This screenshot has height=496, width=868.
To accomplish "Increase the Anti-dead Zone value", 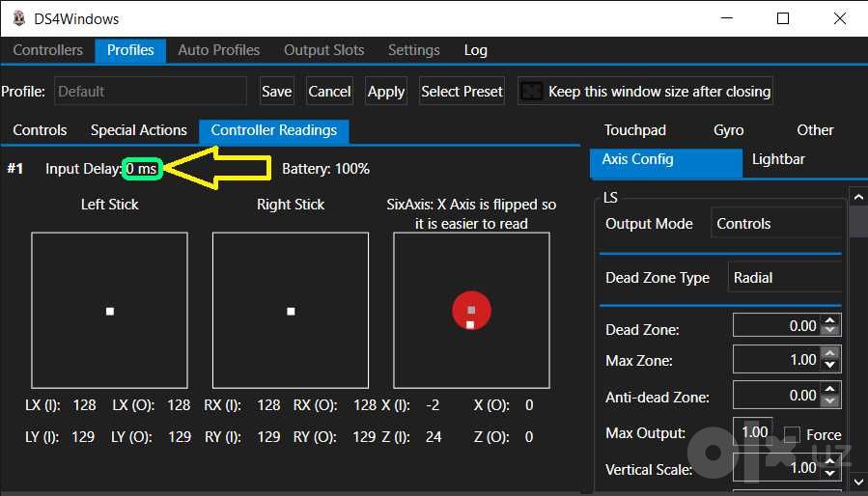I will (829, 390).
